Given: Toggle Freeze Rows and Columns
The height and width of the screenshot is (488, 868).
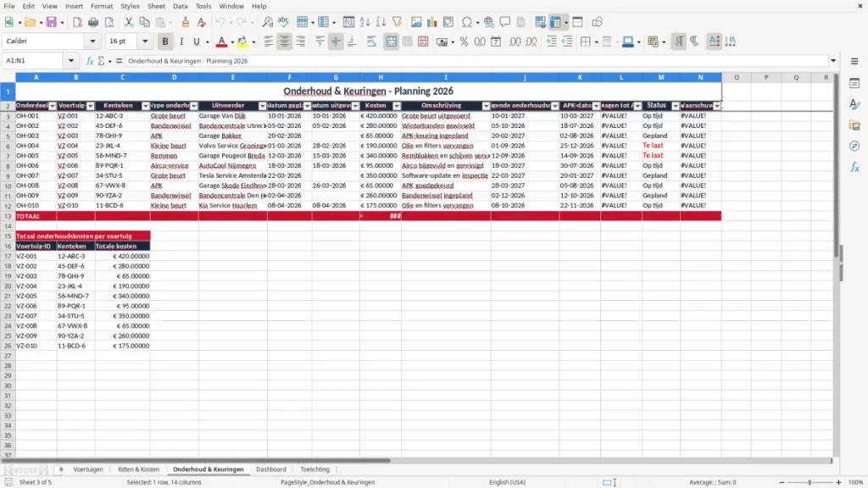Looking at the screenshot, I should click(x=556, y=22).
